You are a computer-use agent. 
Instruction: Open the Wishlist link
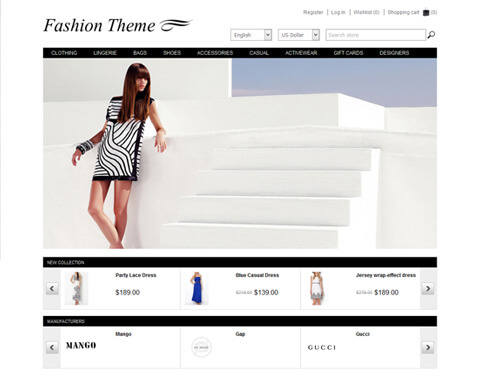point(366,12)
